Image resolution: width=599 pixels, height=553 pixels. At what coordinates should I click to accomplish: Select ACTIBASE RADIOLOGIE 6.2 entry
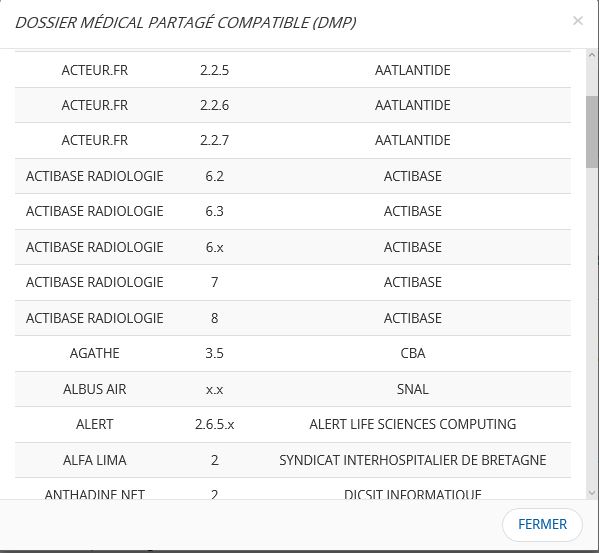coord(293,176)
